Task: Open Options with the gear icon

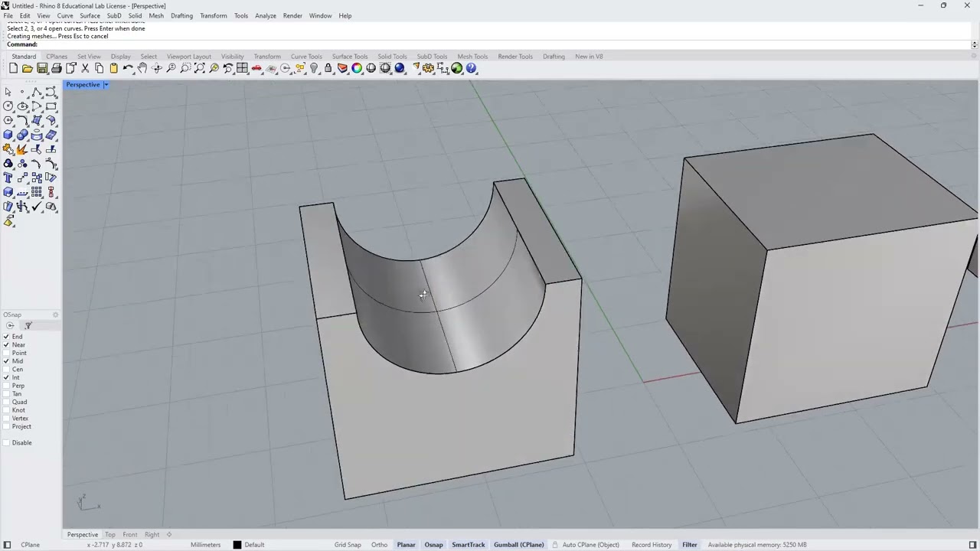Action: [x=428, y=68]
